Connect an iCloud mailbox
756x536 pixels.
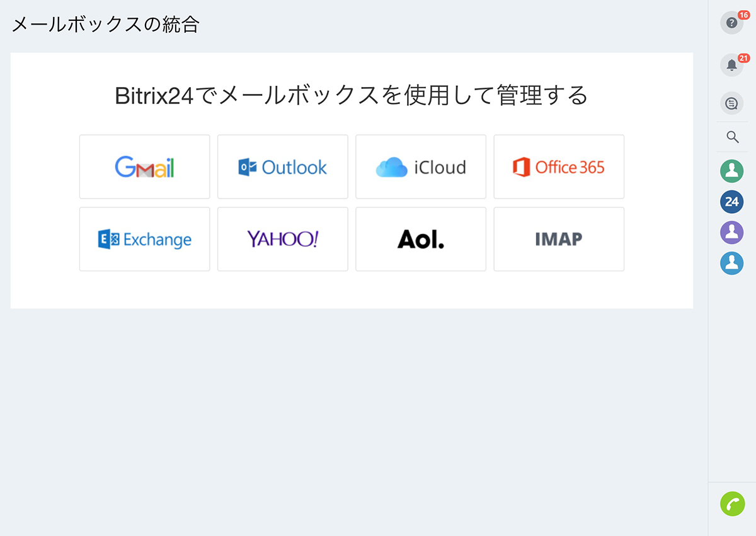[x=420, y=166]
